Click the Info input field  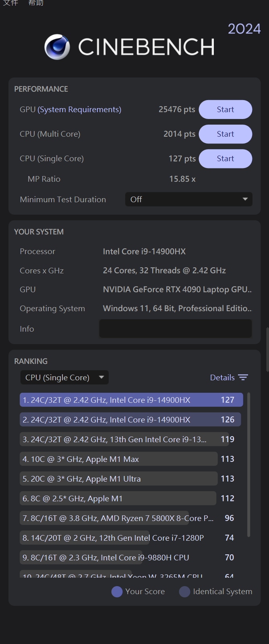(x=176, y=329)
